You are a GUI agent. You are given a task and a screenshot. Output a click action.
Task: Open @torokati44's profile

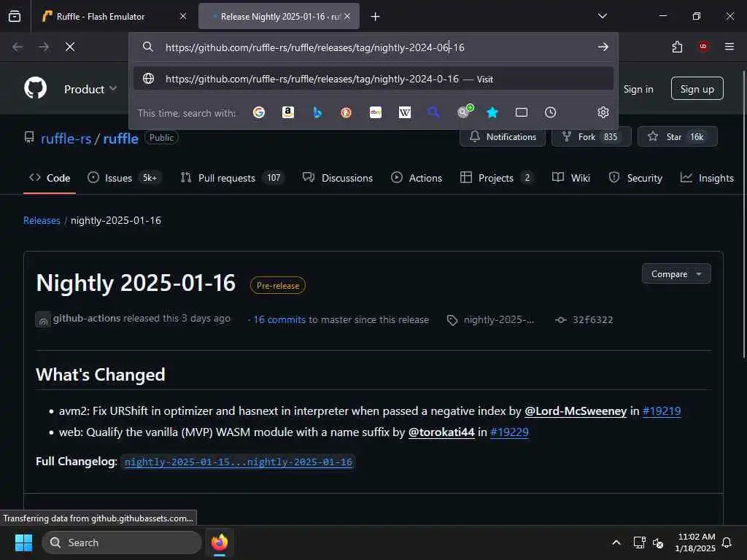point(441,432)
